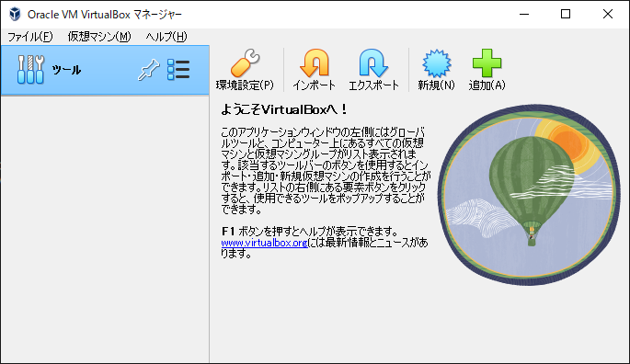This screenshot has height=364, width=630.
Task: Minimize the VirtualBox manager window
Action: click(524, 14)
